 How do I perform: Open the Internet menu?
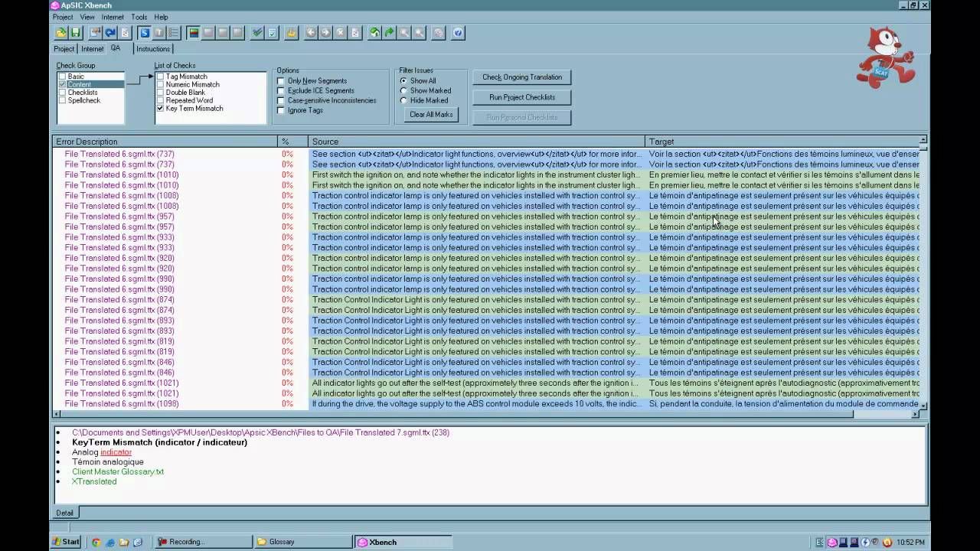pos(113,17)
